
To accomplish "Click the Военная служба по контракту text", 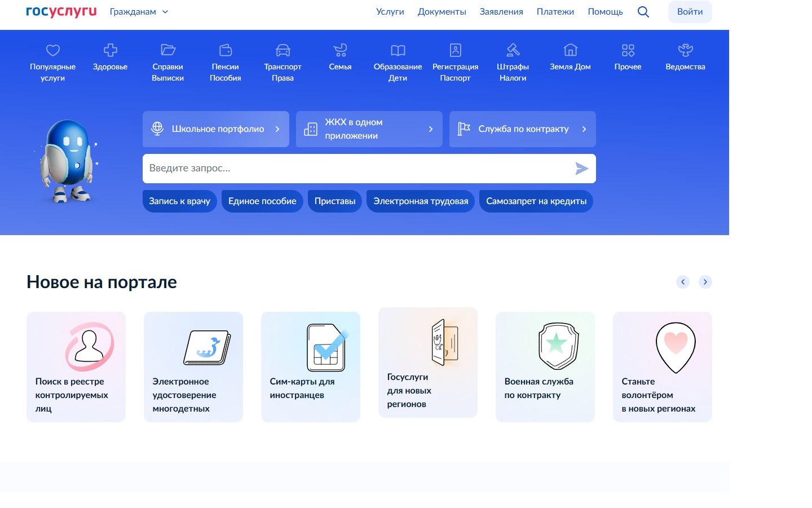I will tap(539, 388).
